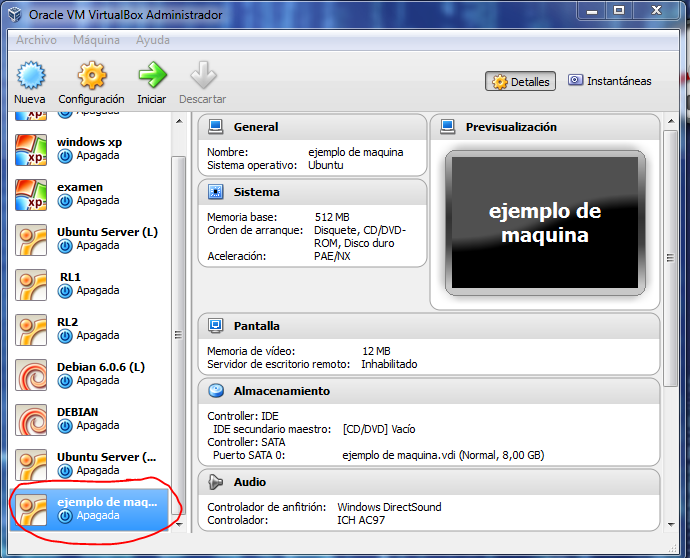Viewport: 690px width, 558px height.
Task: Click 'ejemplo de maquina.vdi (Normal, 8,00 GB)'
Action: pyautogui.click(x=443, y=455)
